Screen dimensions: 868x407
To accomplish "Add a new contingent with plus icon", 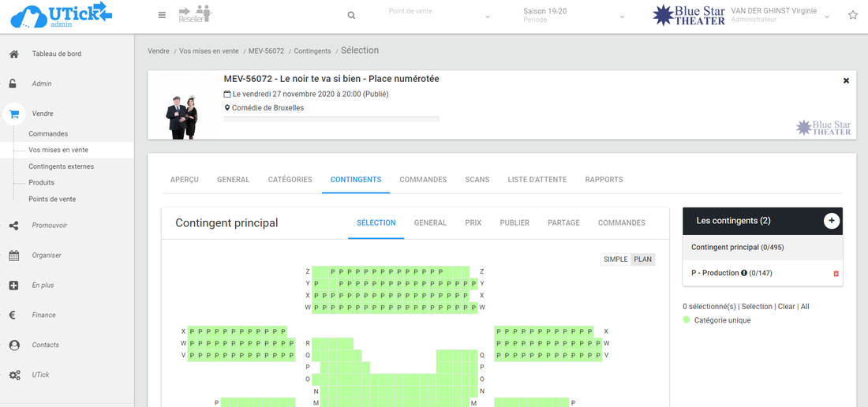I will 831,221.
